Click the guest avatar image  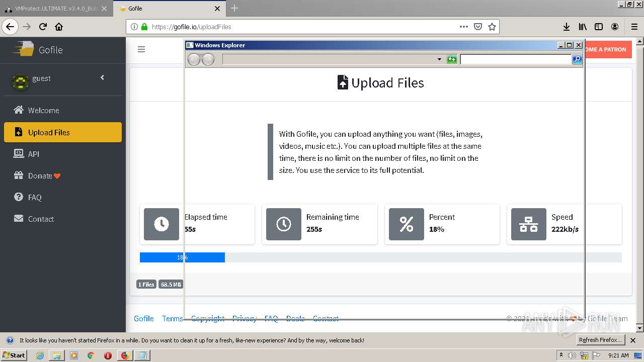(20, 81)
